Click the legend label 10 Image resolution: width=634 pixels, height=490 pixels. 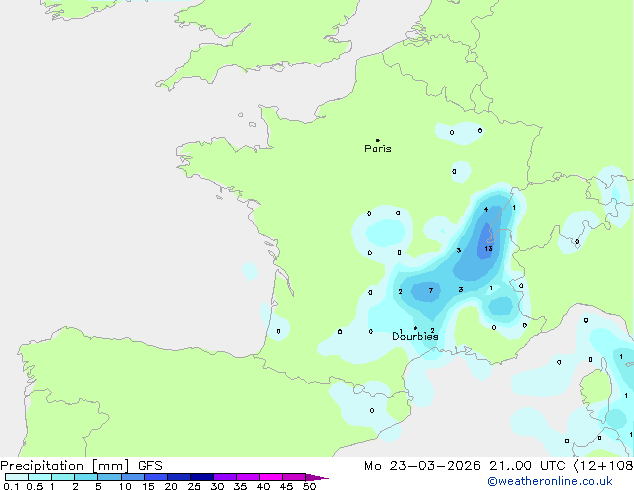click(x=125, y=486)
